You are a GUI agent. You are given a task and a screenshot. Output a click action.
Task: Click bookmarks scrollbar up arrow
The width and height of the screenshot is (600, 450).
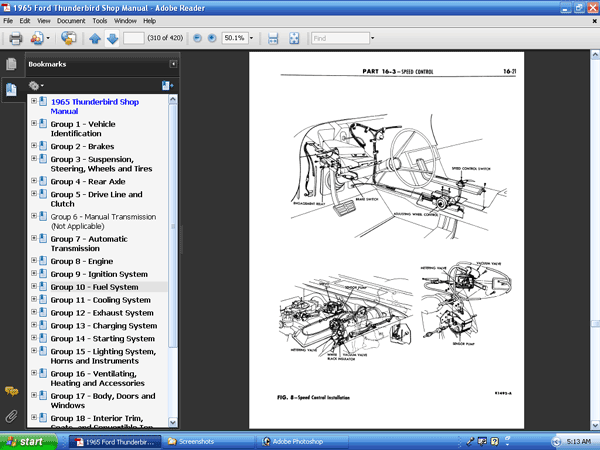click(x=173, y=100)
